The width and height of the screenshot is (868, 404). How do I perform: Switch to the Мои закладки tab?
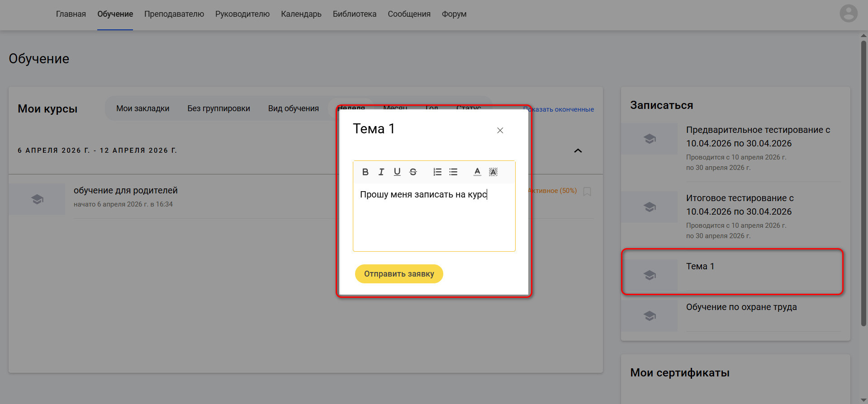[x=143, y=108]
